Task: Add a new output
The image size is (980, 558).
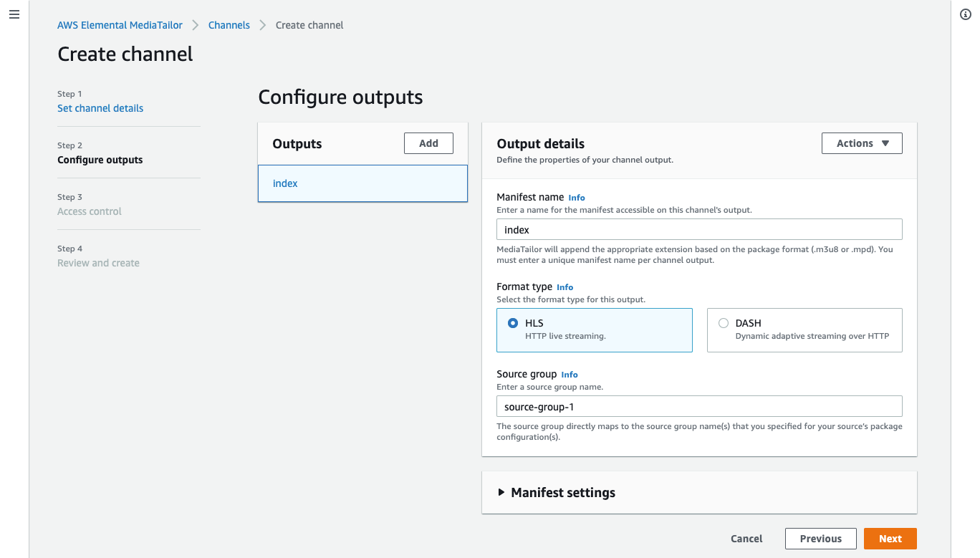Action: [x=428, y=143]
